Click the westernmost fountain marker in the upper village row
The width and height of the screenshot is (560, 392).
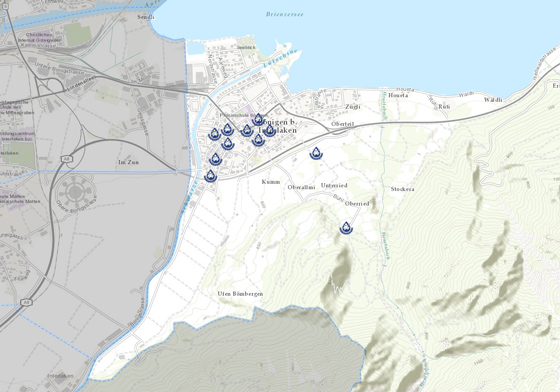(x=214, y=134)
